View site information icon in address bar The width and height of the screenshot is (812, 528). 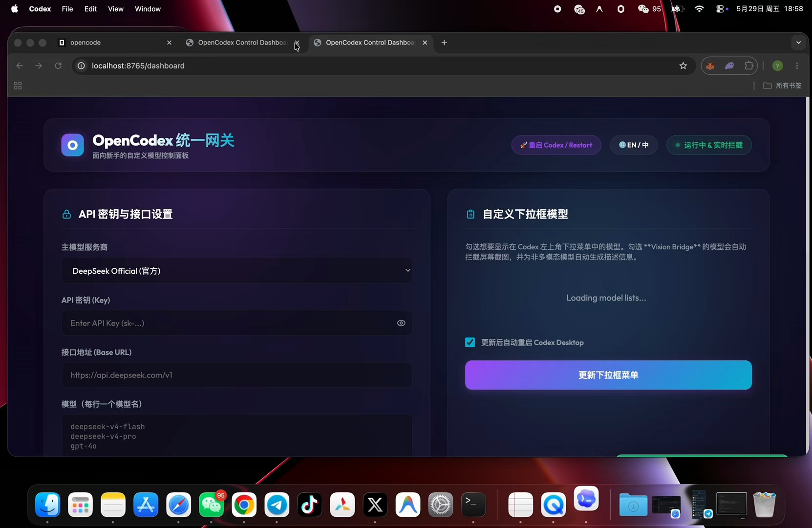82,66
